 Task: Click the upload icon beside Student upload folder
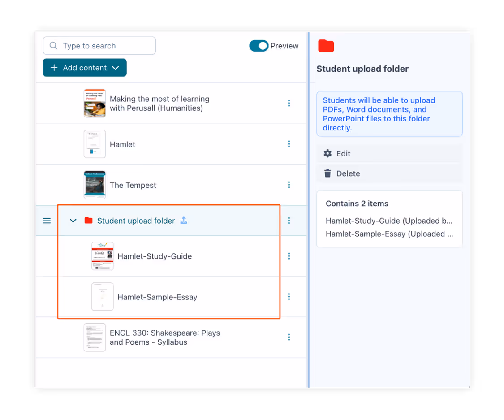184,221
